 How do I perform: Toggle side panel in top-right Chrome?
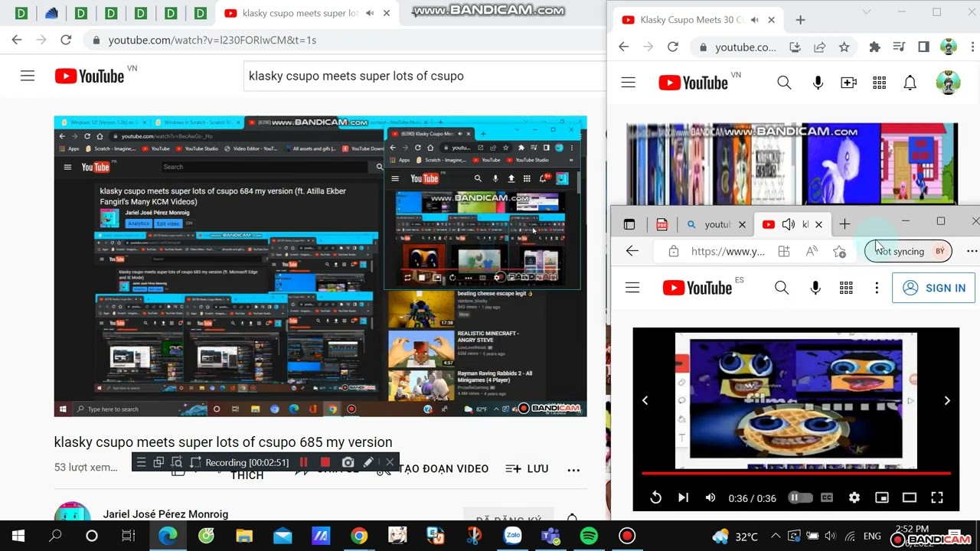click(923, 47)
